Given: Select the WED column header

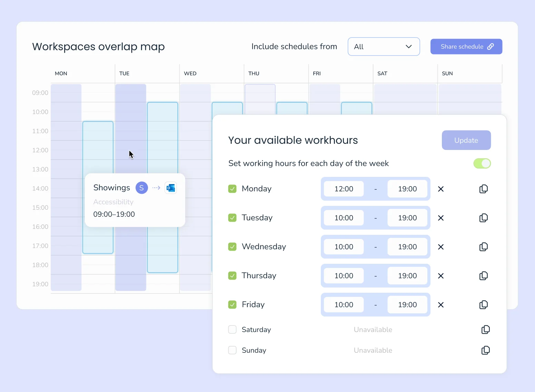Looking at the screenshot, I should coord(190,73).
